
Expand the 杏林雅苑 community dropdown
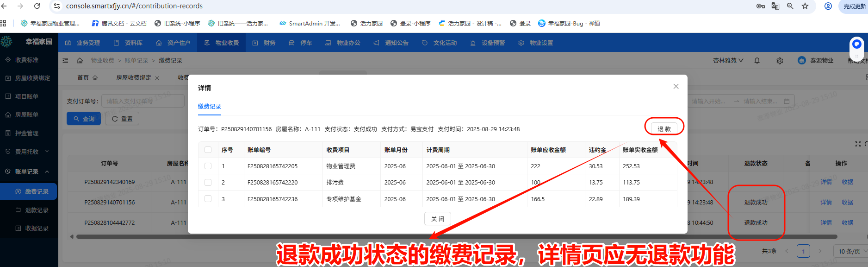click(728, 61)
